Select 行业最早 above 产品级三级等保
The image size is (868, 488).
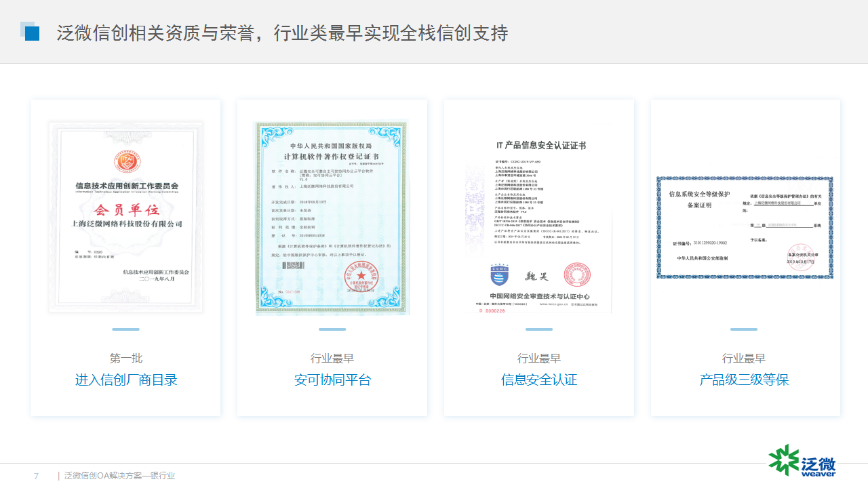click(744, 358)
